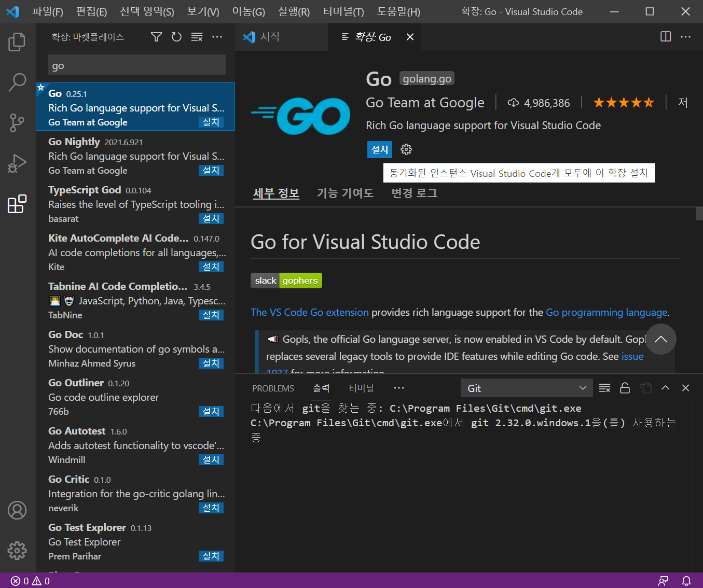Screen dimensions: 703x588
Task: Refresh the extensions marketplace list
Action: point(176,37)
